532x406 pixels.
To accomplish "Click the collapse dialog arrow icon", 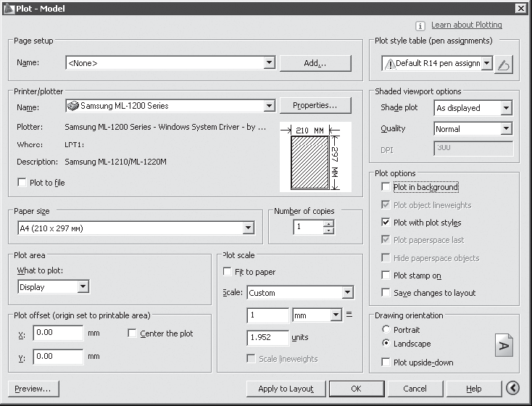I will pyautogui.click(x=512, y=389).
